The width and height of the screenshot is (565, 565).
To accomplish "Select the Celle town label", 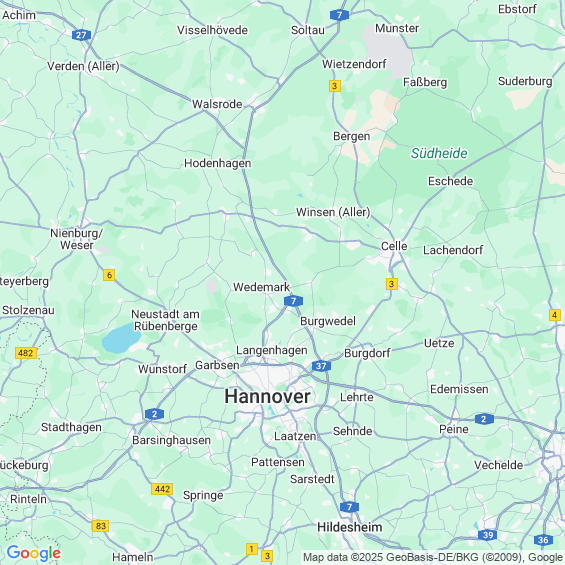I will pyautogui.click(x=394, y=246).
